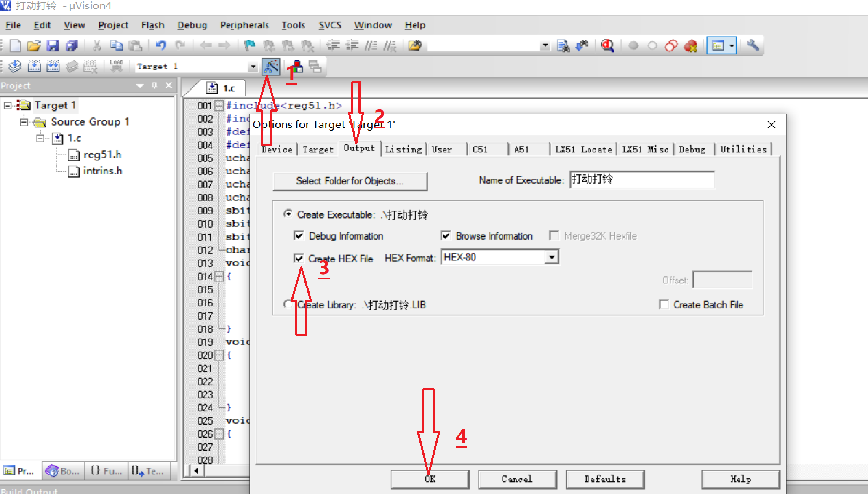Viewport: 868px width, 494px height.
Task: Collapse the Source Group 1 tree node
Action: click(x=24, y=122)
